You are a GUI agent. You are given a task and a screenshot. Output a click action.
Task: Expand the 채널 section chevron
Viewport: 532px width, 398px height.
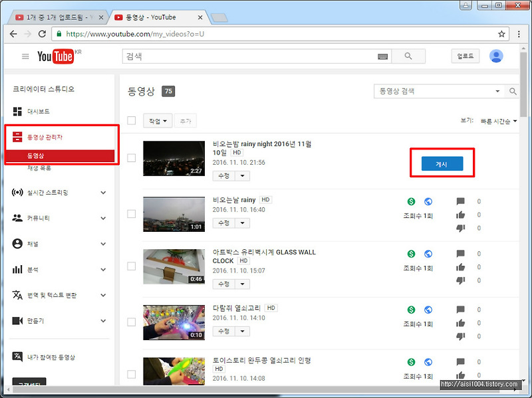tap(103, 244)
